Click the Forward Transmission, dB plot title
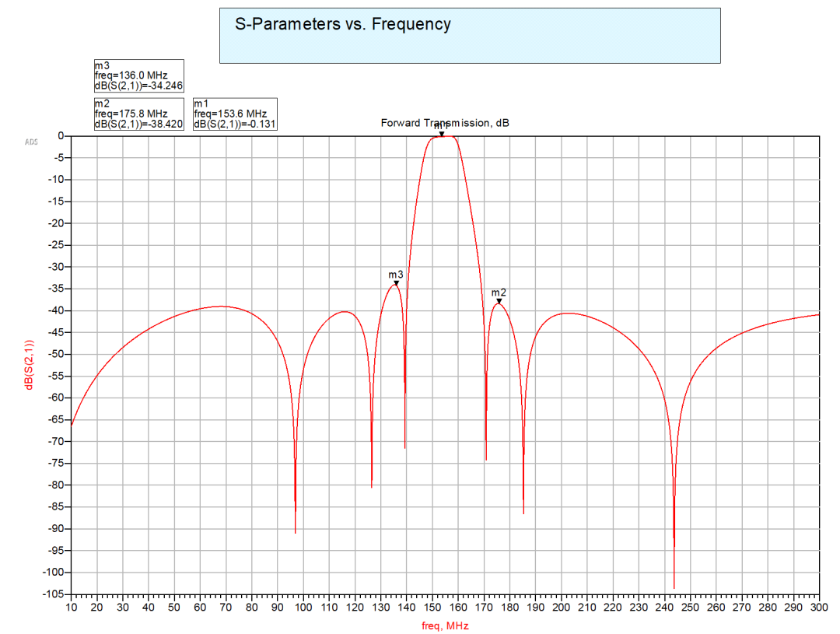Viewport: 840px width, 634px height. (444, 123)
